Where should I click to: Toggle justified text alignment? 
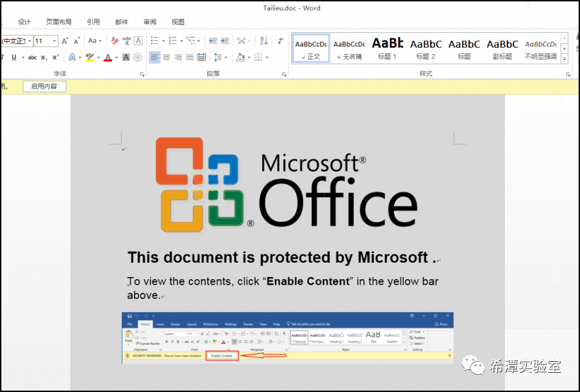click(x=189, y=57)
